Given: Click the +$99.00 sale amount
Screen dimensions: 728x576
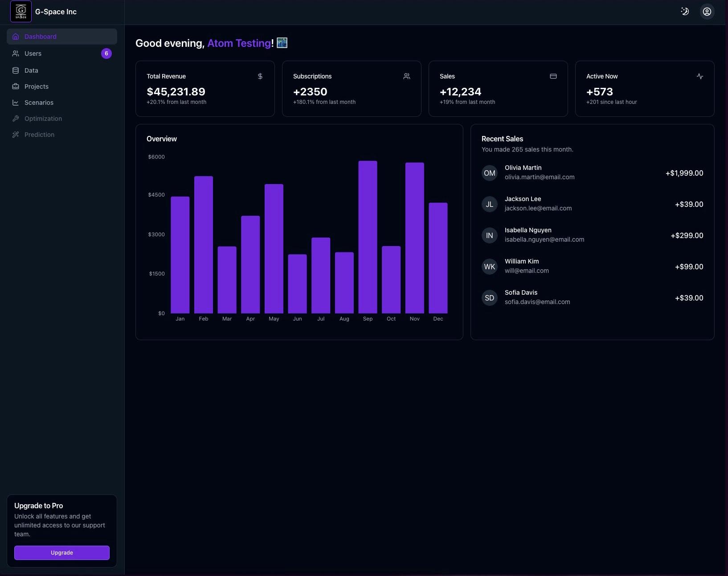Looking at the screenshot, I should pos(689,267).
